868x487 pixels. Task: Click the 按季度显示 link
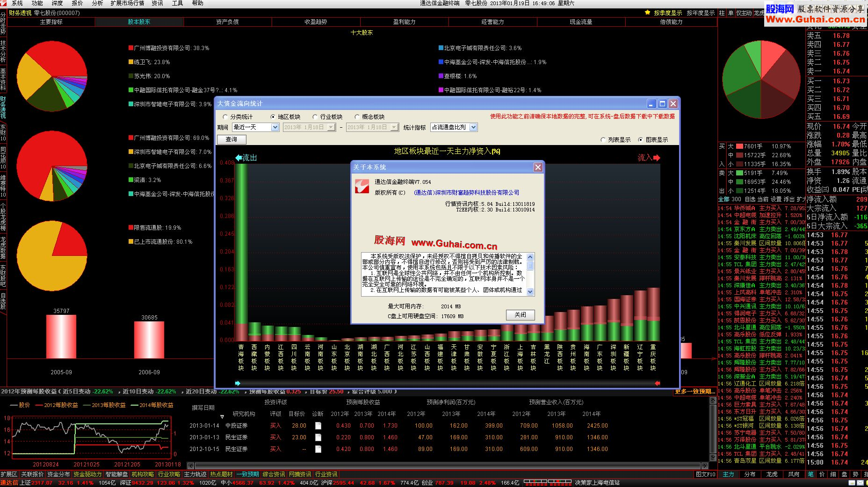tap(668, 13)
